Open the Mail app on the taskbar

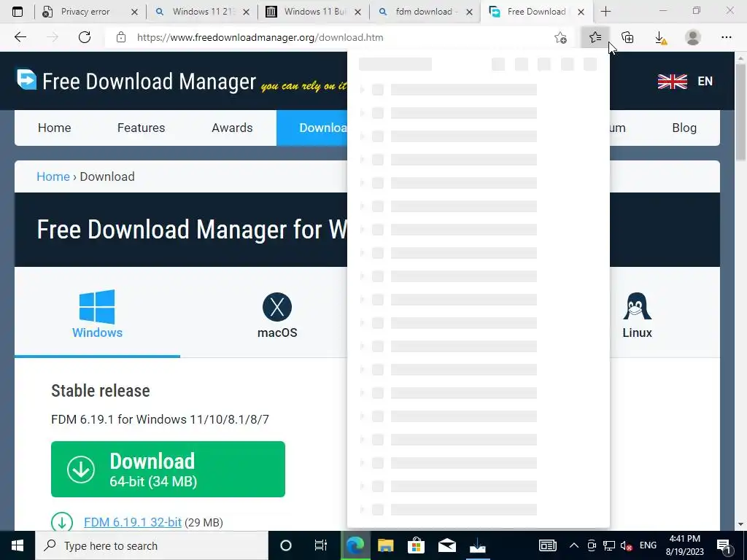click(447, 545)
